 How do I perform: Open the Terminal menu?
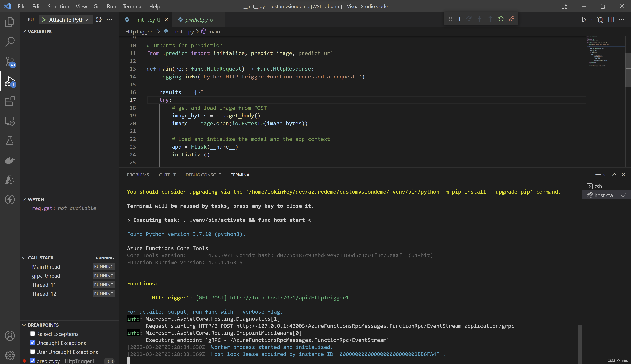tap(132, 6)
